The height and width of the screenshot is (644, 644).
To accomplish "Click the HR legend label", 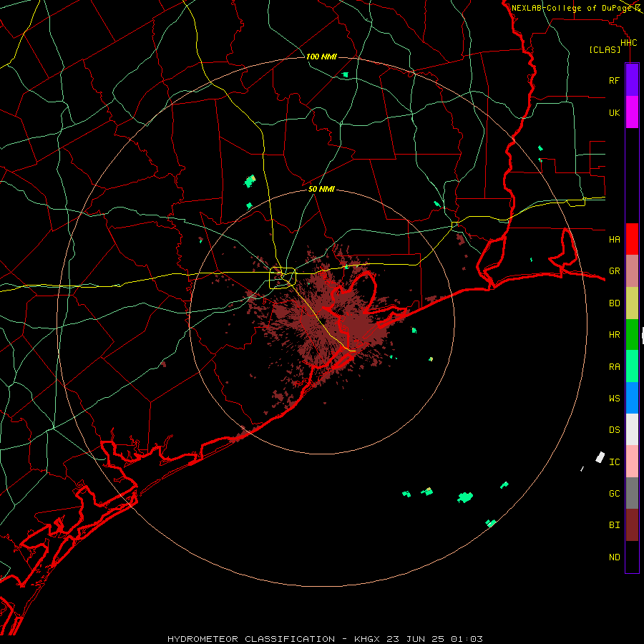I will pos(614,335).
